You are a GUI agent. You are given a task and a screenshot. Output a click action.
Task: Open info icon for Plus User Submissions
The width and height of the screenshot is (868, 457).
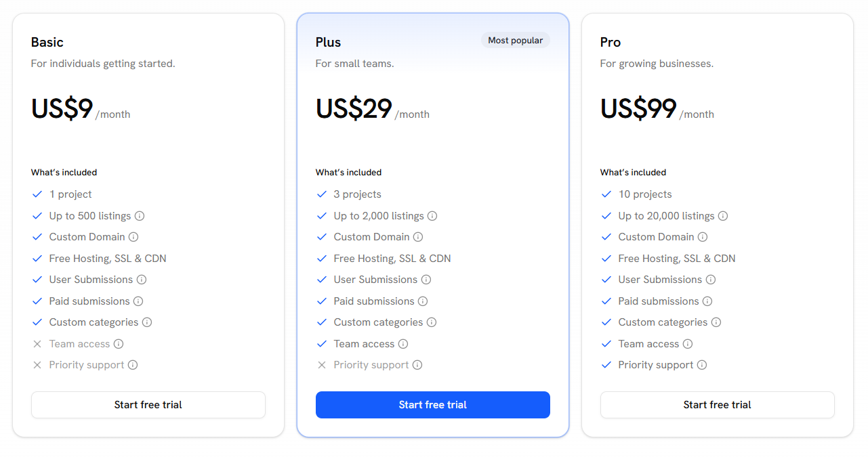click(x=426, y=280)
